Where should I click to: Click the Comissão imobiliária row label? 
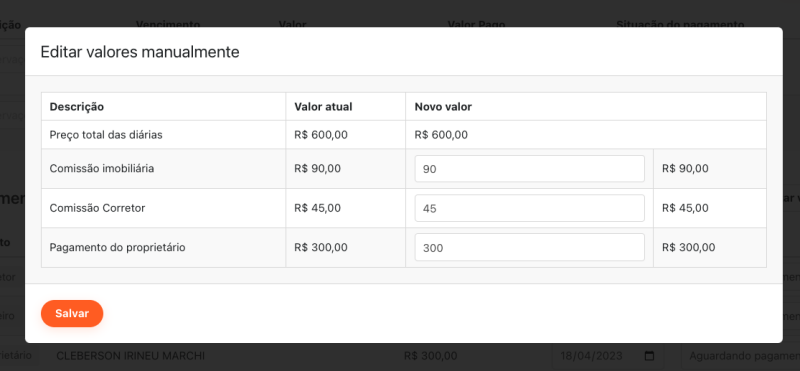(x=102, y=168)
